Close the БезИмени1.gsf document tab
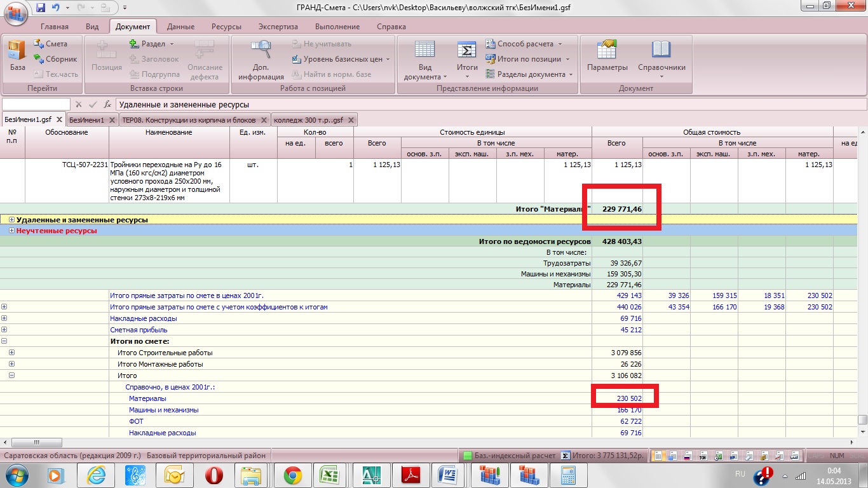Viewport: 868px width, 488px height. coord(58,119)
